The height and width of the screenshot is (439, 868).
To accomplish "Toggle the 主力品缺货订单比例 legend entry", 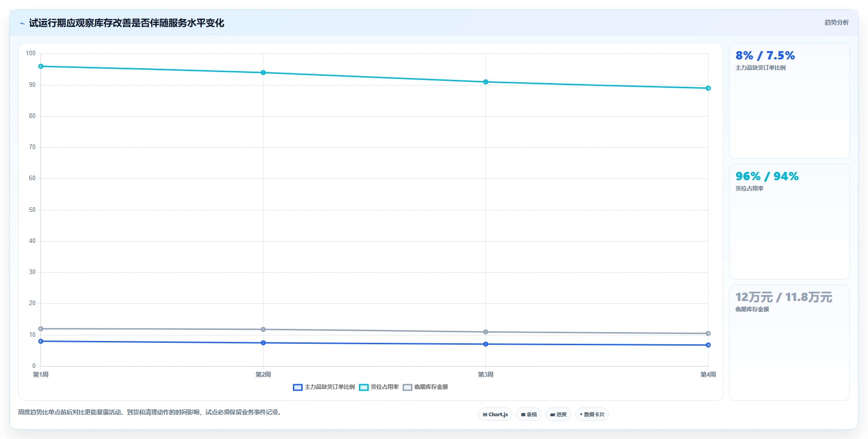I will [x=324, y=387].
